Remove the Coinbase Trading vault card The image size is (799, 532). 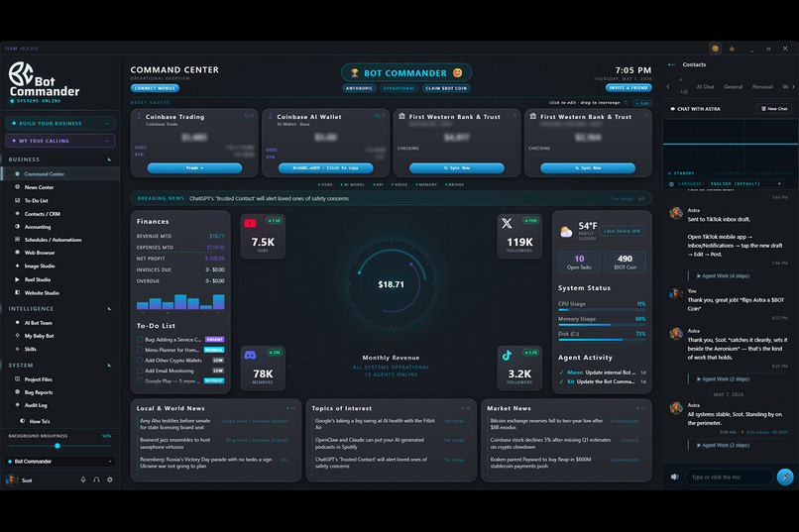click(x=252, y=116)
